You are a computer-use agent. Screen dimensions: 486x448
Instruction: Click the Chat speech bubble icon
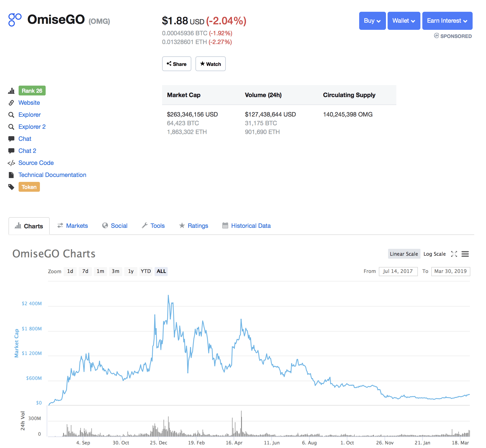tap(11, 139)
